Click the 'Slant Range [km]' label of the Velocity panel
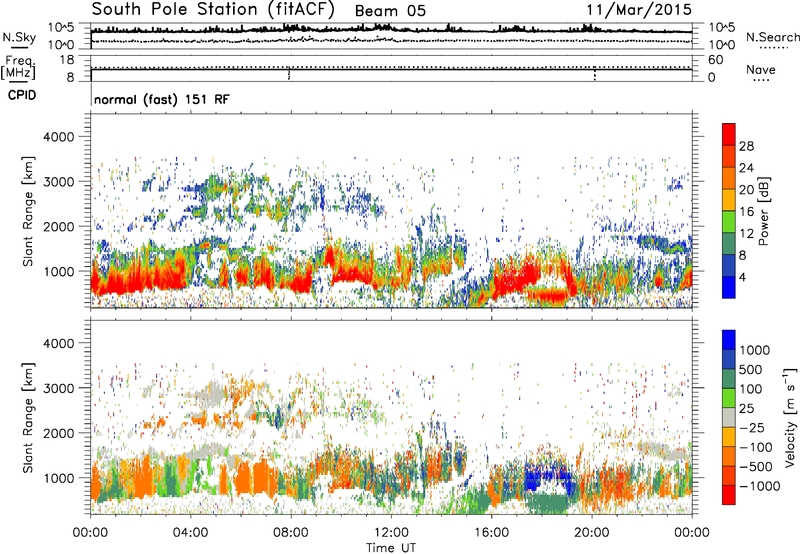800x554 pixels. (28, 417)
